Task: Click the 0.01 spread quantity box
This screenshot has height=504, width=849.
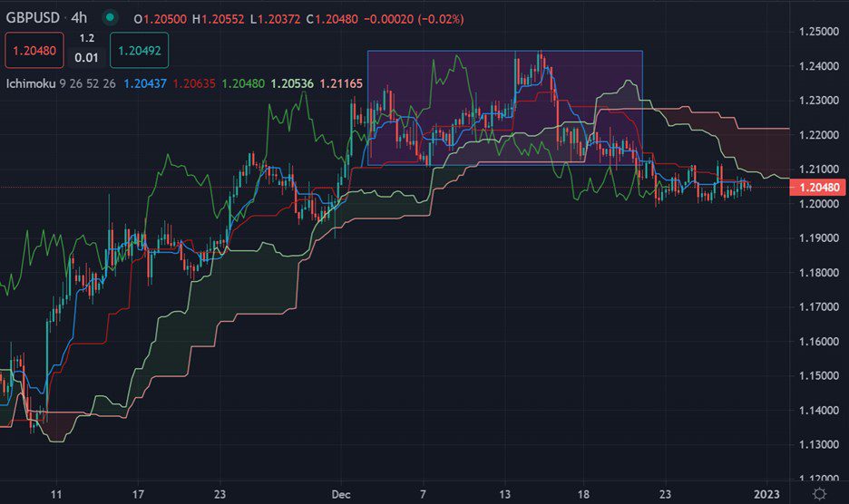Action: click(x=87, y=57)
